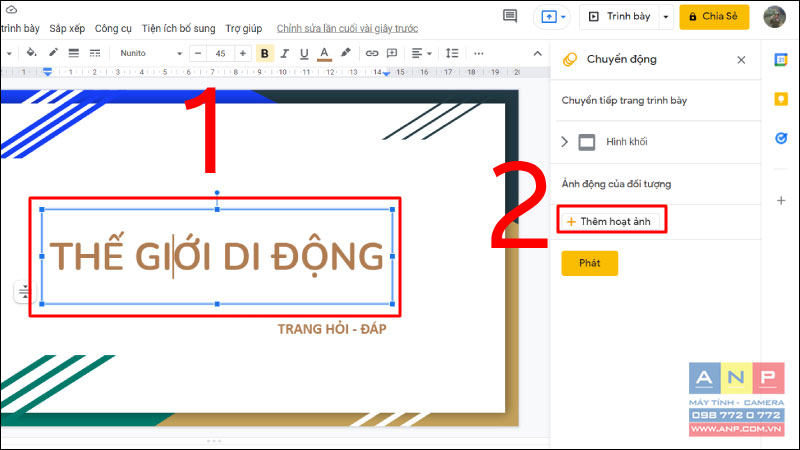Open the text color picker
The image size is (800, 450).
point(324,53)
